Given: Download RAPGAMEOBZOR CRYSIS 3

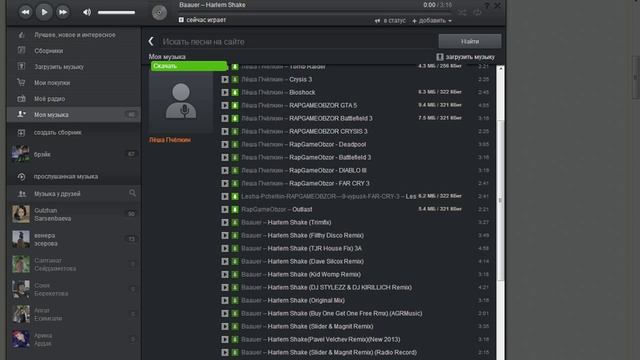Looking at the screenshot, I should coord(235,131).
